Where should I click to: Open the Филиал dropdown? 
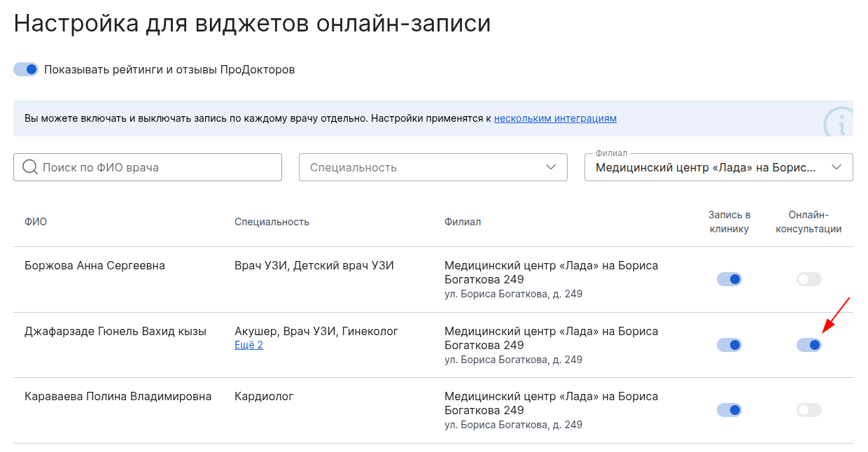click(x=718, y=167)
